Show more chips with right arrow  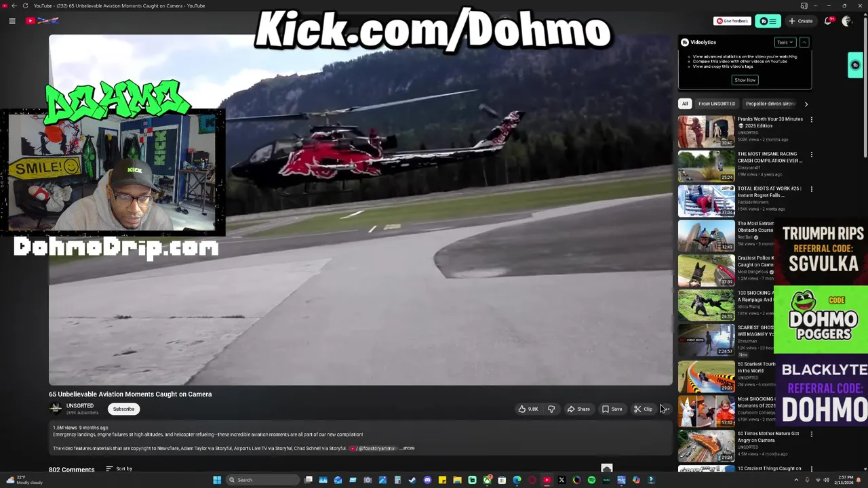(806, 104)
